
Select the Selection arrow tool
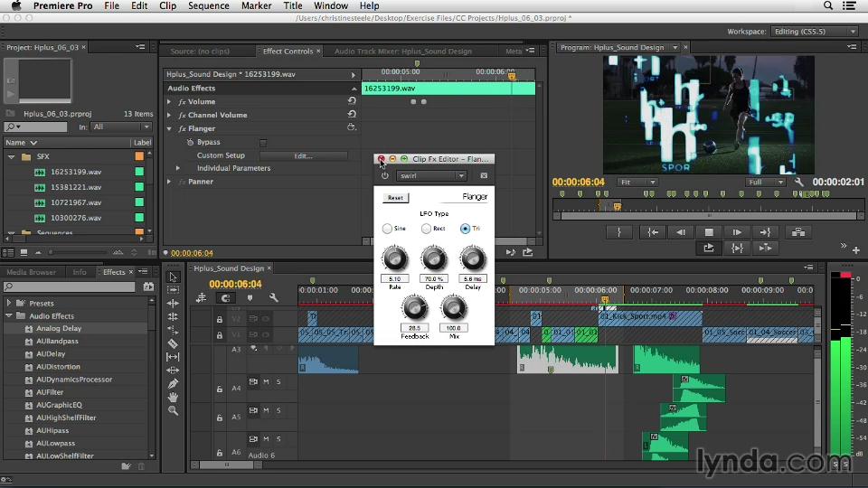pos(174,277)
